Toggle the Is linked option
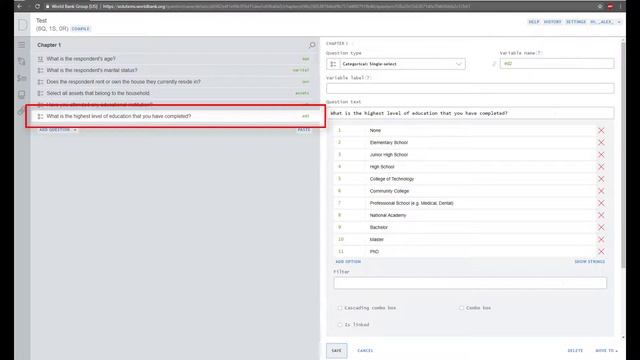The width and height of the screenshot is (640, 360). [x=340, y=324]
